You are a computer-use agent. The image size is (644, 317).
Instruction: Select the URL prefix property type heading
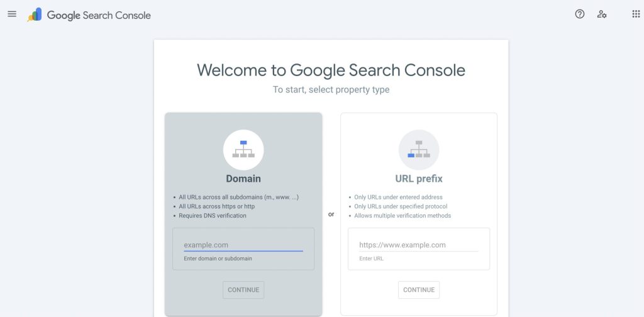tap(419, 179)
